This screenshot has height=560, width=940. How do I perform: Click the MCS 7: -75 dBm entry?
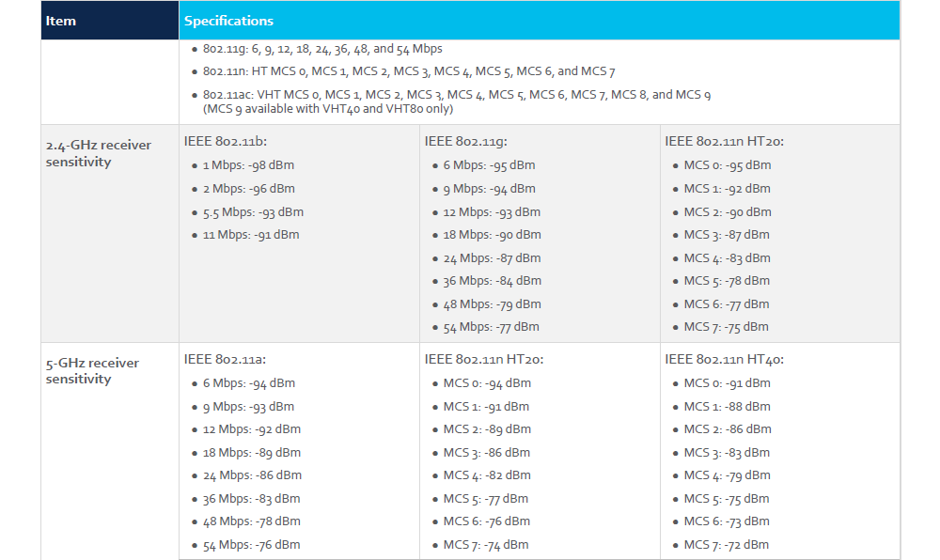point(726,327)
